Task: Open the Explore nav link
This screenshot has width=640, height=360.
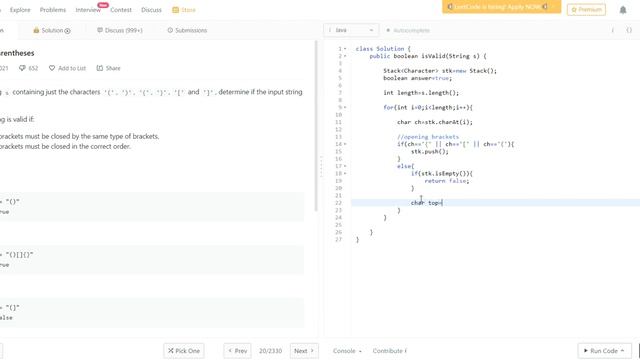Action: click(x=20, y=10)
